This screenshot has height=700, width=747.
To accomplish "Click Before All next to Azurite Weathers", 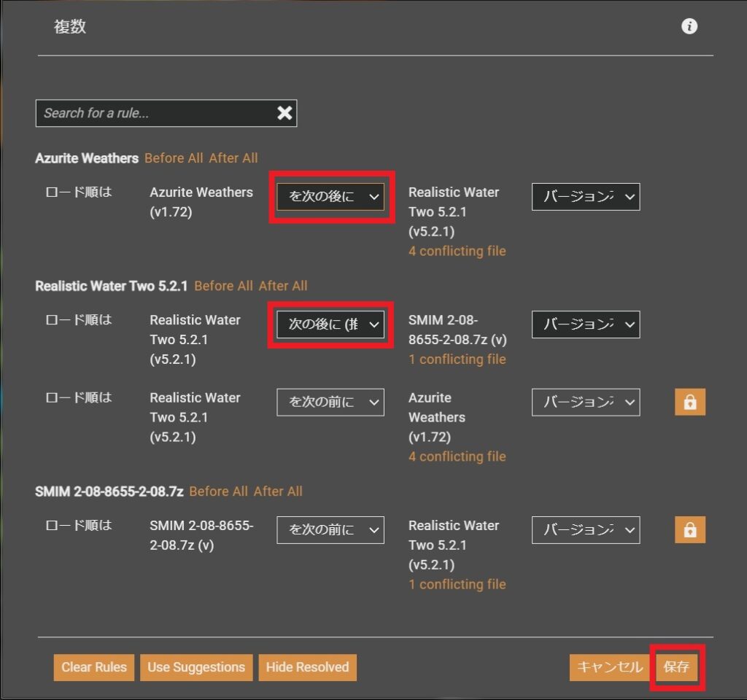I will coord(174,158).
